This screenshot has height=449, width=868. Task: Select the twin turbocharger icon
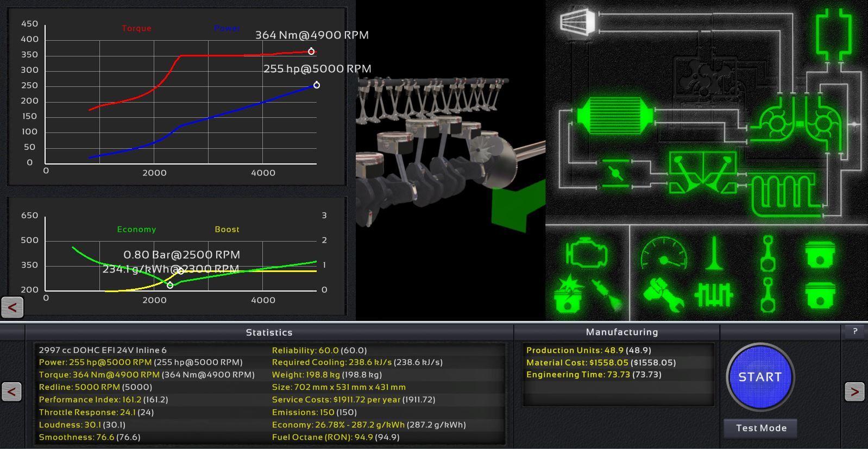click(x=799, y=123)
